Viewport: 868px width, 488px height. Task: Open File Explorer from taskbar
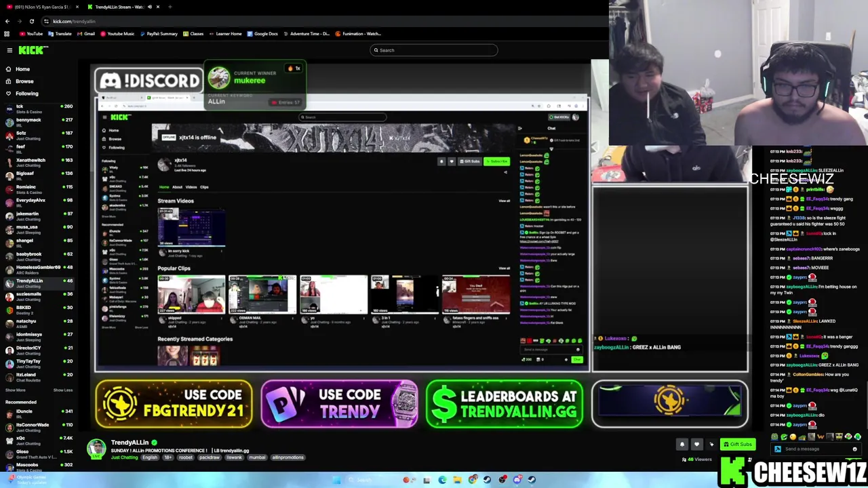(x=457, y=480)
